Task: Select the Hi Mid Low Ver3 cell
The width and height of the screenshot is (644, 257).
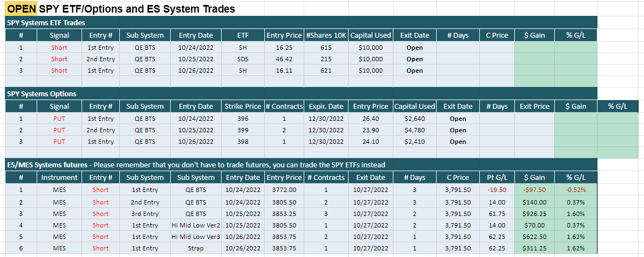Action: click(196, 237)
